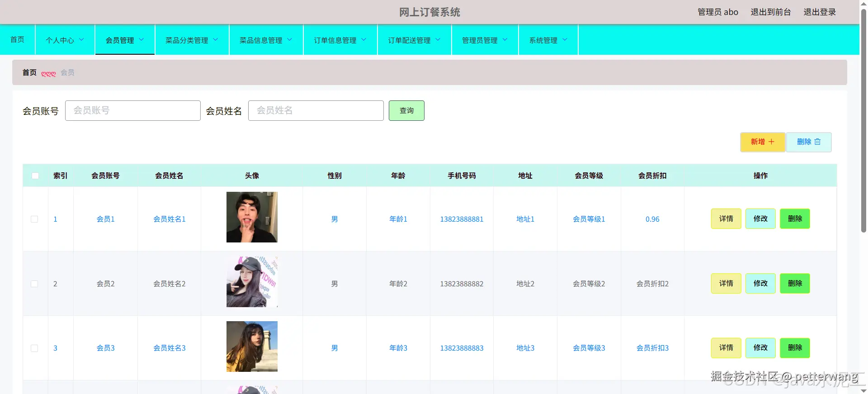Expand the 订单信息管理 menu chevron
This screenshot has width=868, height=394.
point(364,40)
